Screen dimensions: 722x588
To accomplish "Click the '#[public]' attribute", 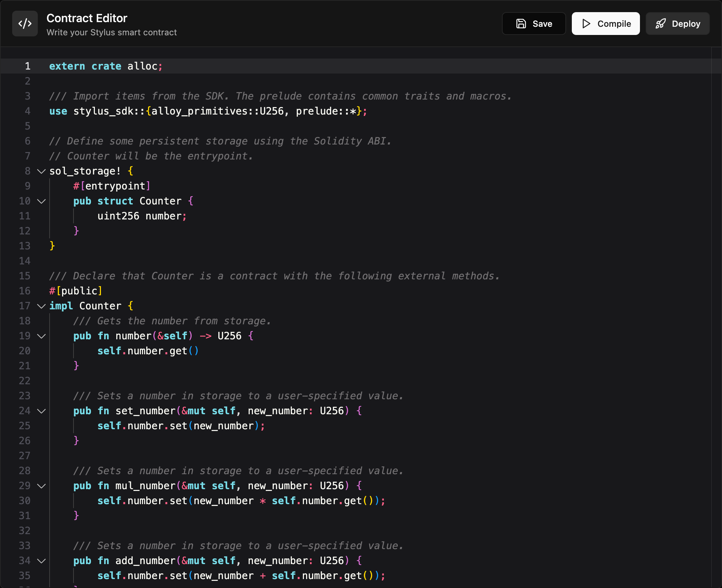I will point(76,291).
